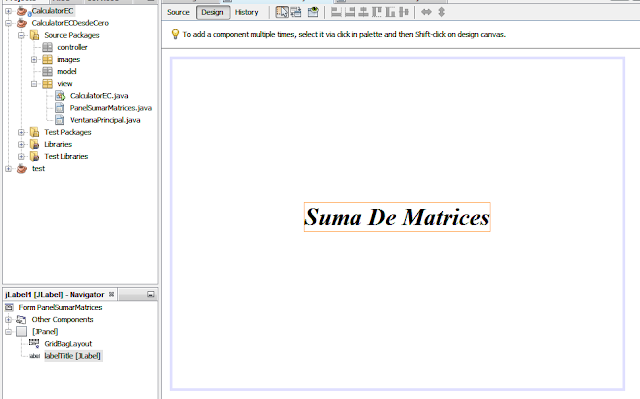Select [JPanel] row in Navigator
640x399 pixels.
pyautogui.click(x=45, y=332)
